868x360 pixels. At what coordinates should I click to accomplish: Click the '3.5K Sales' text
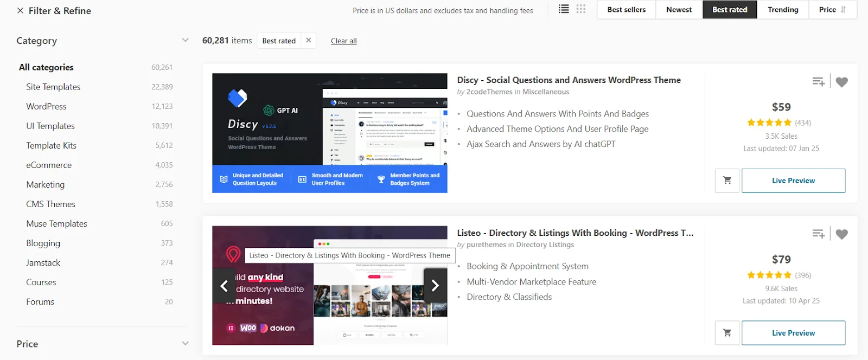pos(781,136)
